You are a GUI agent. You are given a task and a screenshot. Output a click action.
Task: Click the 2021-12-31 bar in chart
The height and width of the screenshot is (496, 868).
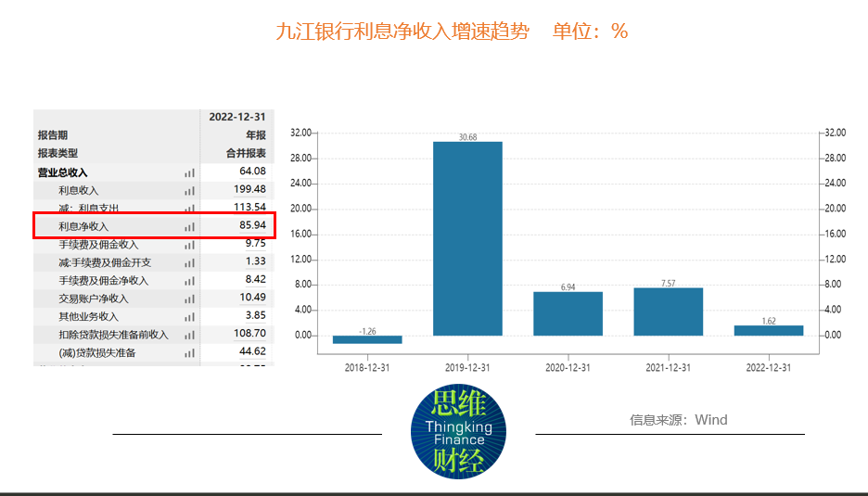pyautogui.click(x=669, y=312)
